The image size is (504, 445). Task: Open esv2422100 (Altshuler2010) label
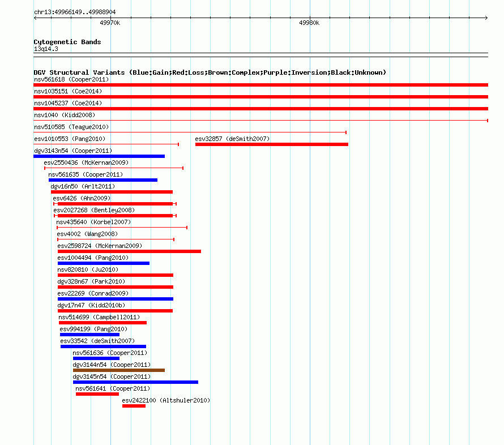tap(166, 400)
